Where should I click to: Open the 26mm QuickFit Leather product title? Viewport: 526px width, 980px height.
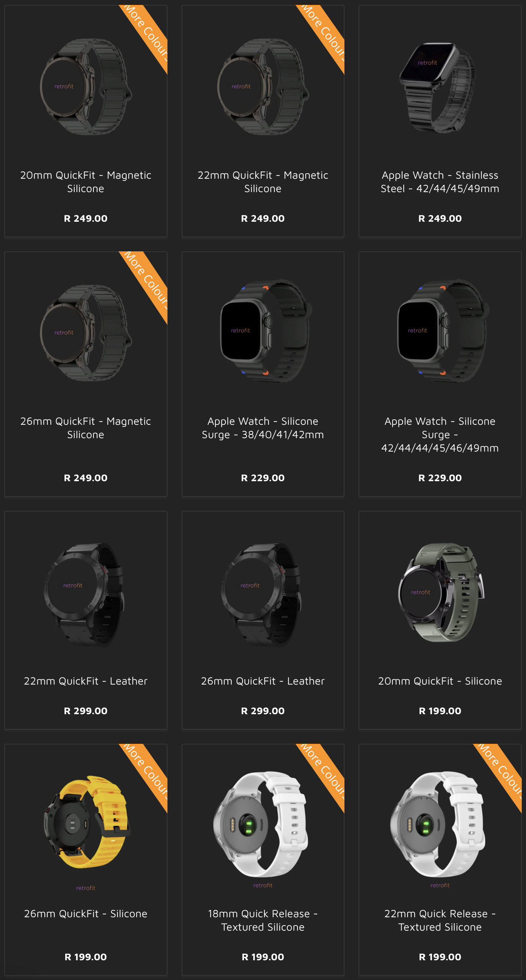263,681
